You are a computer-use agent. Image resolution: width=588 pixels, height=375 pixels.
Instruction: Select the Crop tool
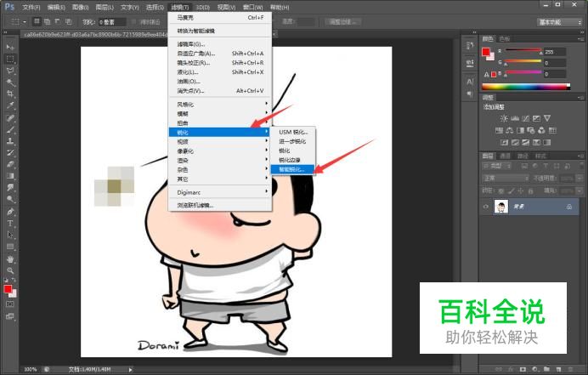coord(10,94)
